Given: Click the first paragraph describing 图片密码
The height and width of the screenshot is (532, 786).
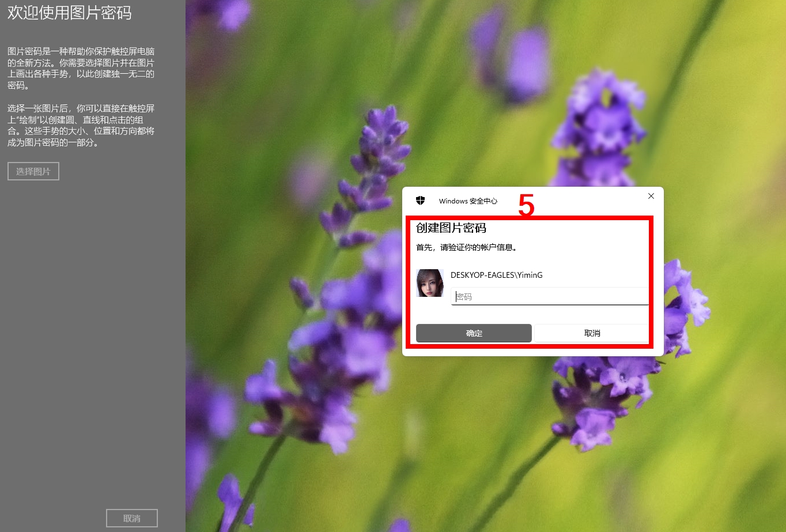Looking at the screenshot, I should (81, 69).
